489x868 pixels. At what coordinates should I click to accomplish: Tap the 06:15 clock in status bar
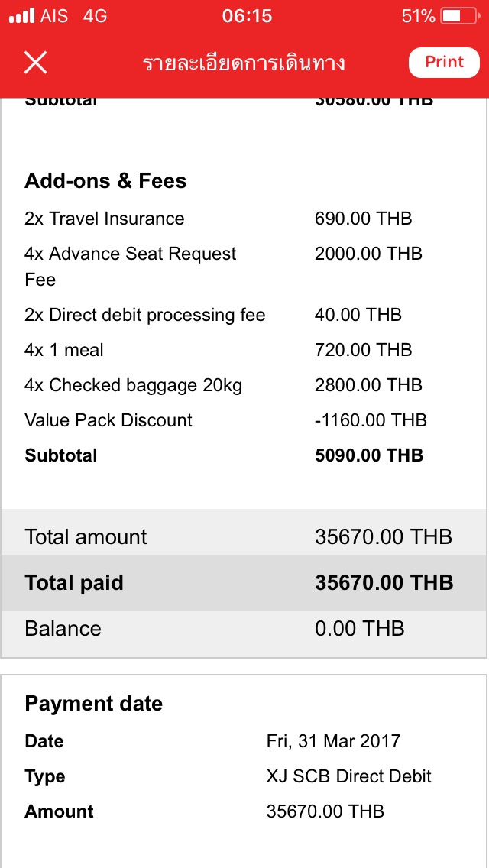point(247,16)
